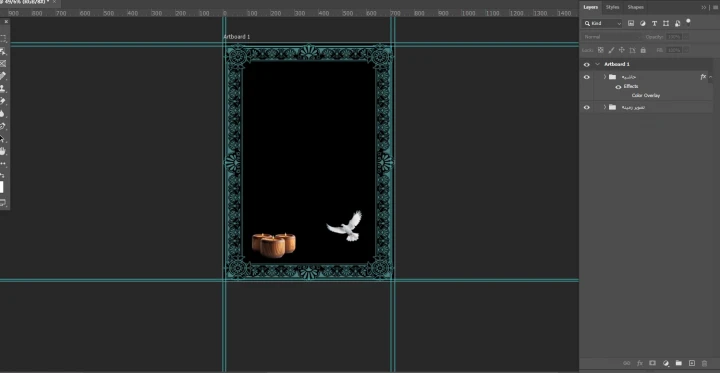Expand the حاشیه group chevron
The width and height of the screenshot is (720, 373).
(605, 77)
